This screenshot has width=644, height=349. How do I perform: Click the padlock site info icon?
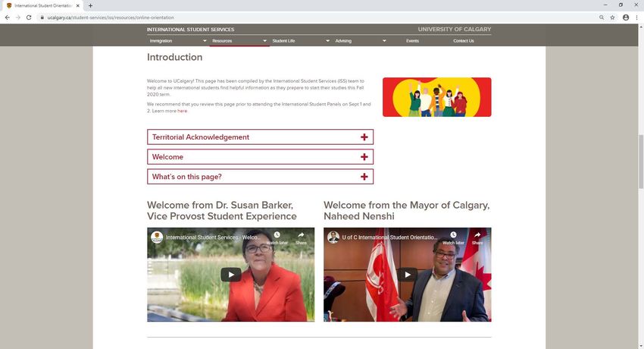point(42,17)
